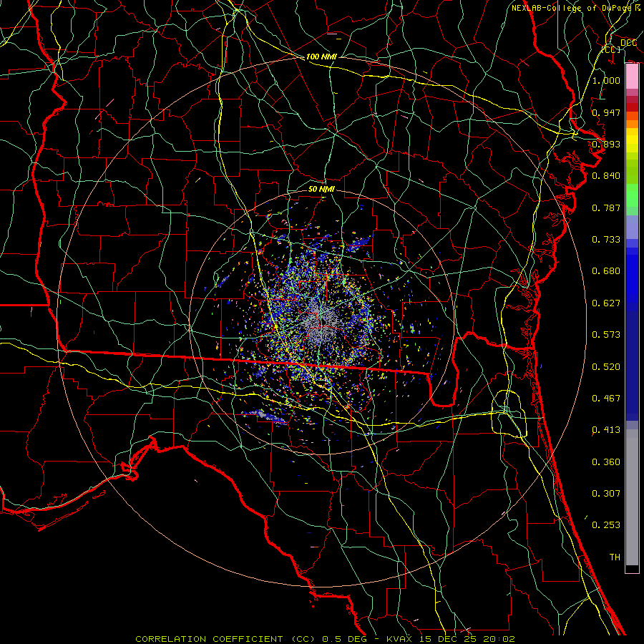Click the '0.5 DEG' elevation angle text
Screen dimensions: 644x644
[346, 639]
